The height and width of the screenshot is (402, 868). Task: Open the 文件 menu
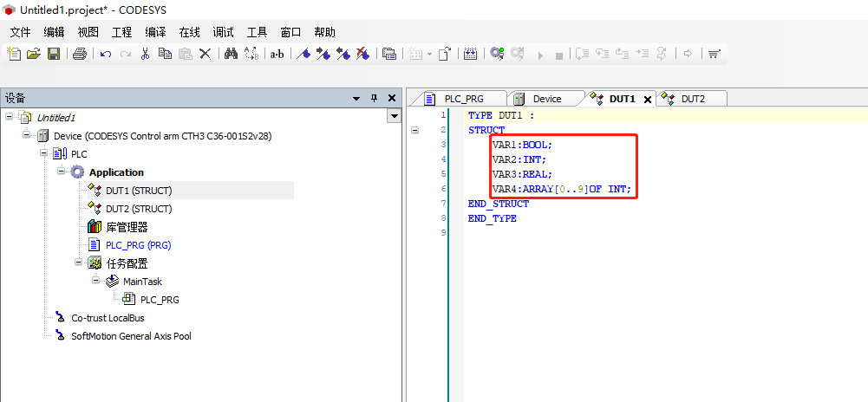point(21,32)
